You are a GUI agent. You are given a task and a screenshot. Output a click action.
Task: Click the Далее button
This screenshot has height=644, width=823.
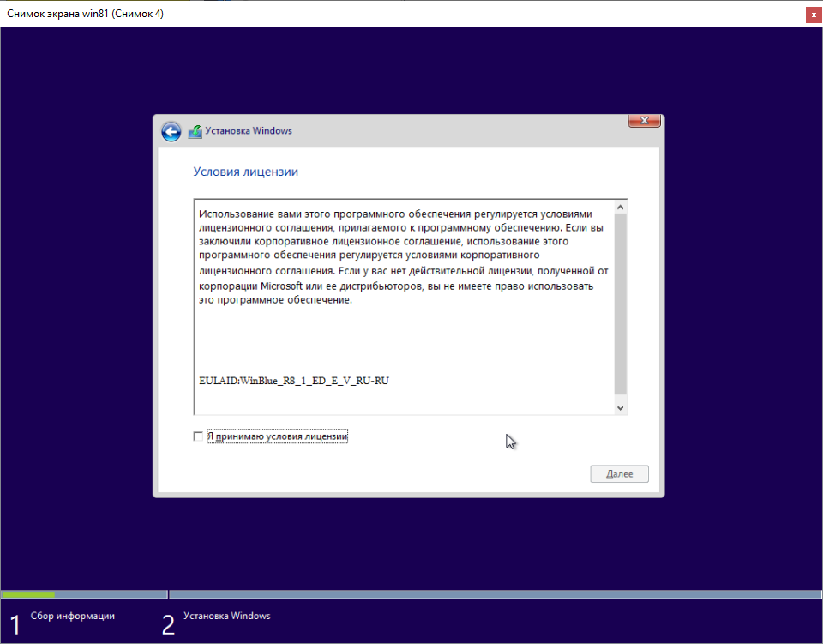pyautogui.click(x=619, y=474)
